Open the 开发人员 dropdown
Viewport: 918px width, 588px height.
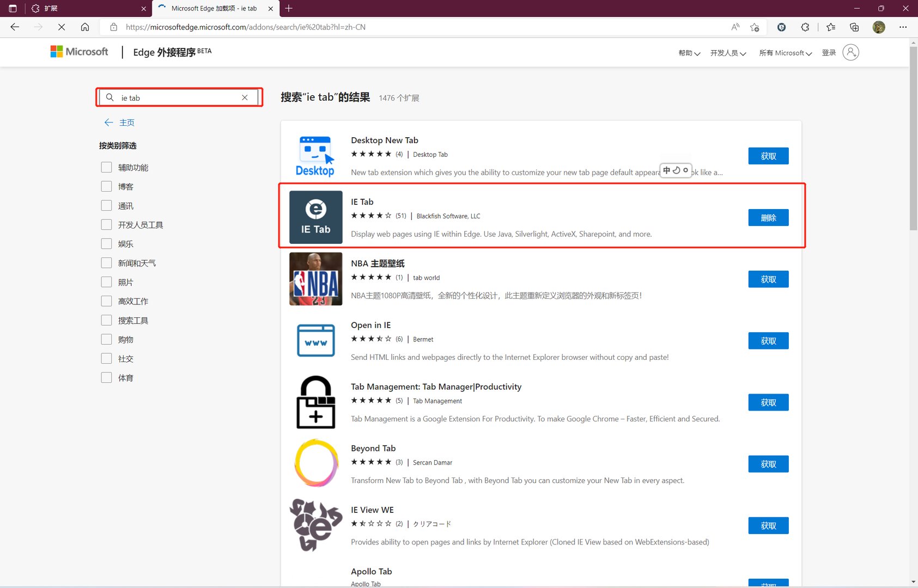click(x=728, y=52)
